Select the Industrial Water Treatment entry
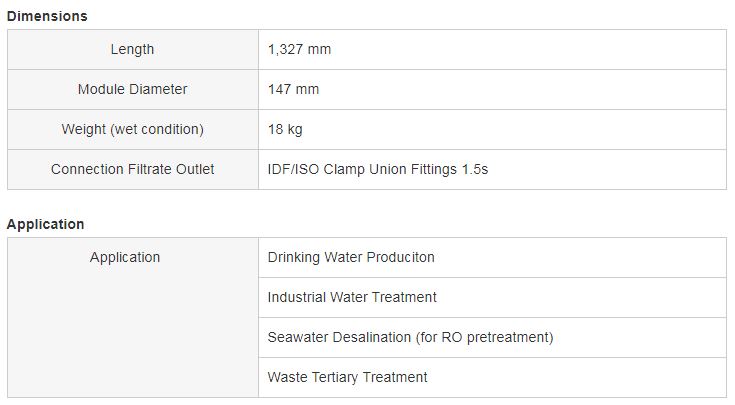This screenshot has width=735, height=405. [x=352, y=297]
